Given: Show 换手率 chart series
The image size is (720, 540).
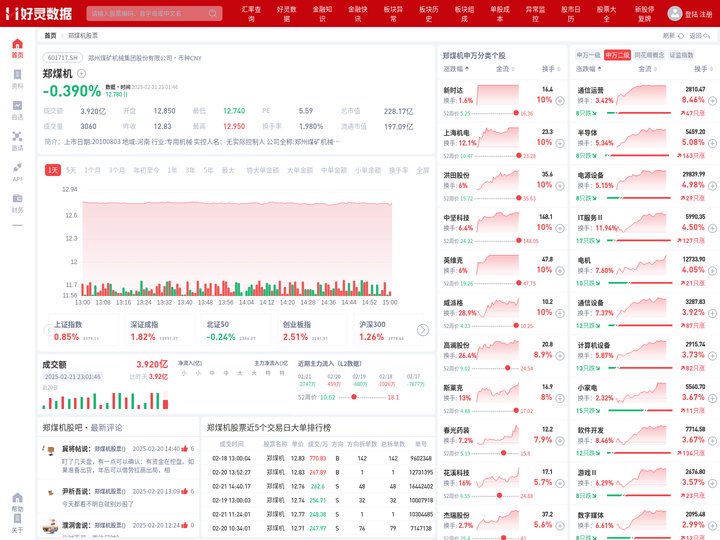Looking at the screenshot, I should [x=399, y=170].
